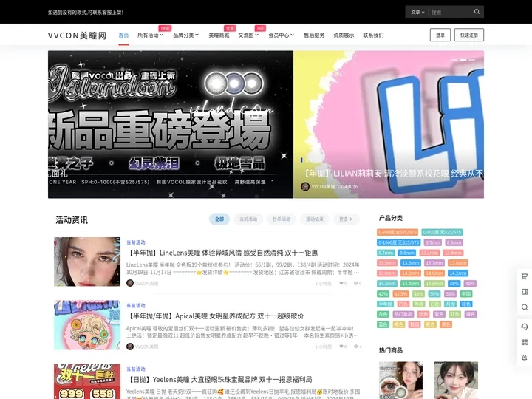
Task: Select the 0-800度 无525/575 teal tag
Action: pos(442,233)
